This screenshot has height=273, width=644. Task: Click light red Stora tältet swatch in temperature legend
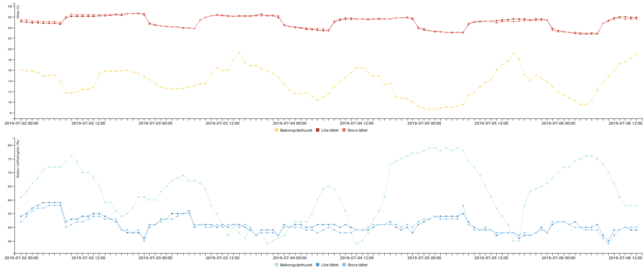(x=344, y=130)
